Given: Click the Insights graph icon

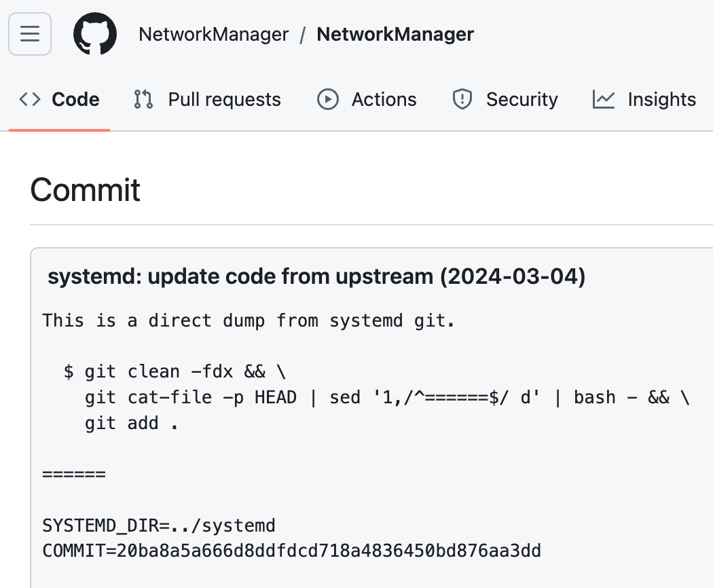Looking at the screenshot, I should (x=604, y=99).
